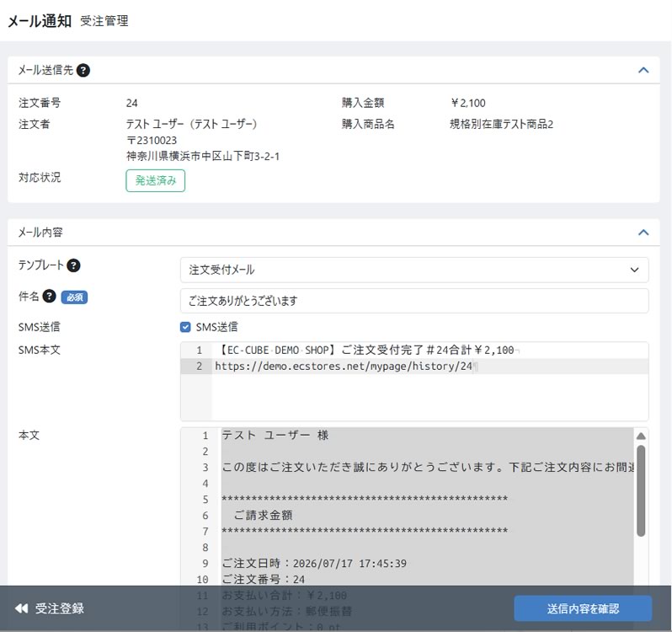The image size is (672, 632).
Task: Click the order number value 24
Action: 131,103
